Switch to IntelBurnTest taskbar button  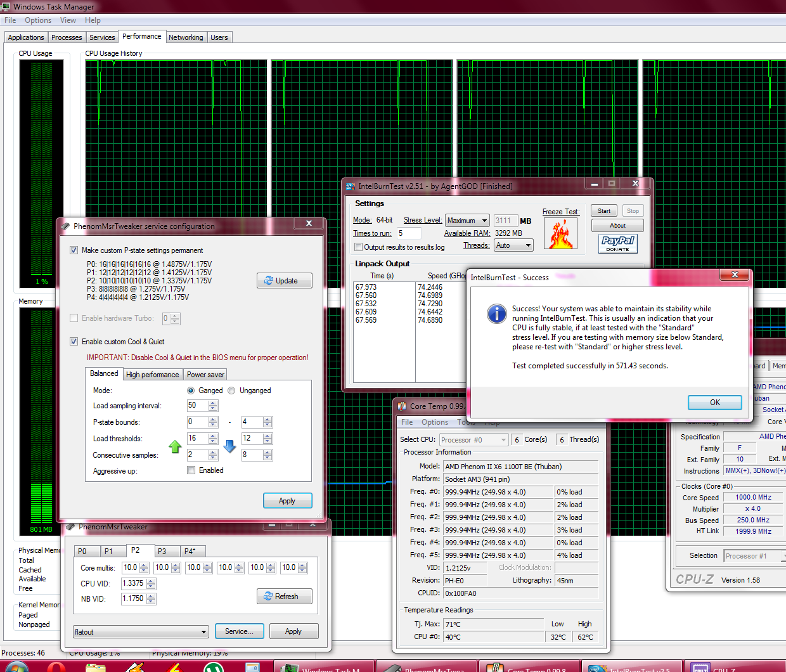pos(633,667)
